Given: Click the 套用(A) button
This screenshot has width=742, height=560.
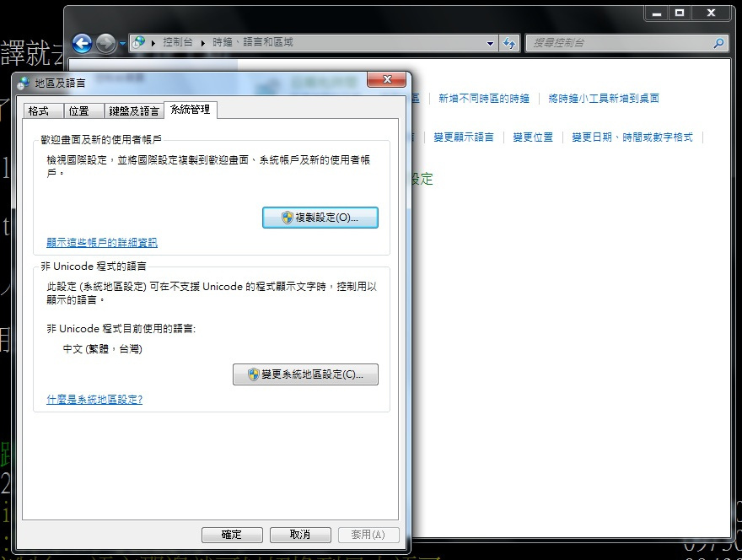Looking at the screenshot, I should [368, 535].
